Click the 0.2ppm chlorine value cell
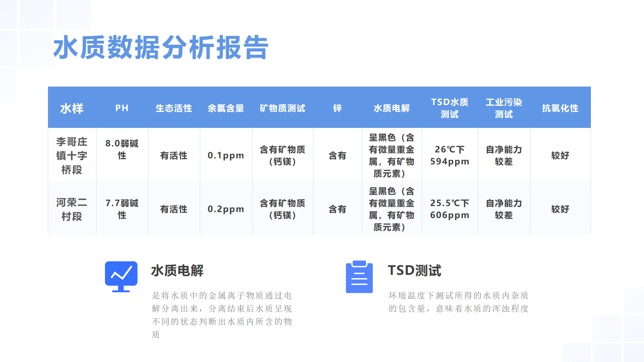The height and width of the screenshot is (362, 644). 226,209
